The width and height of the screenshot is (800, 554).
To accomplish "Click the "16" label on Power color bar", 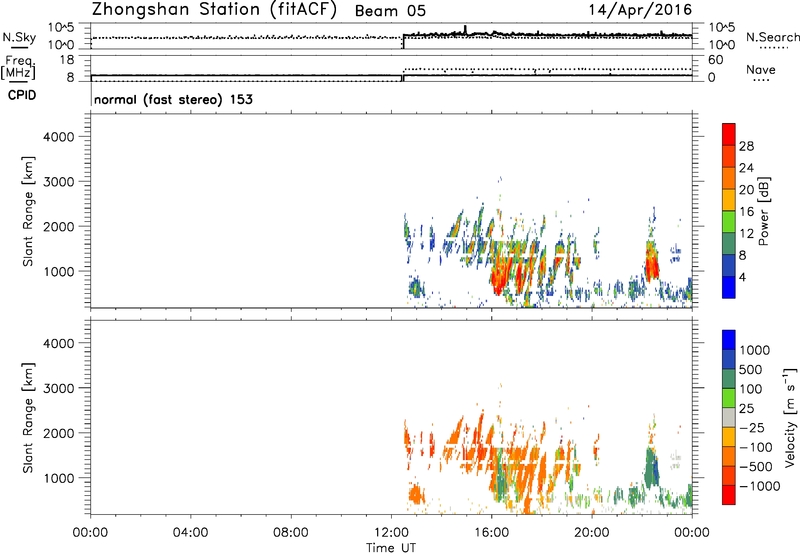I will (746, 212).
